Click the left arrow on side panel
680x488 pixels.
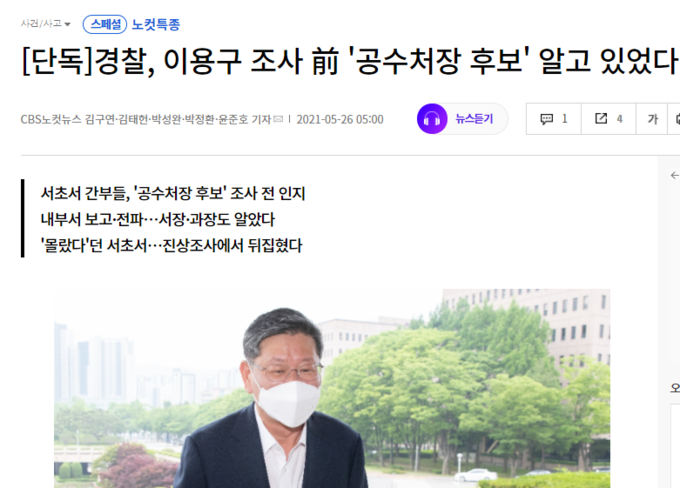675,175
